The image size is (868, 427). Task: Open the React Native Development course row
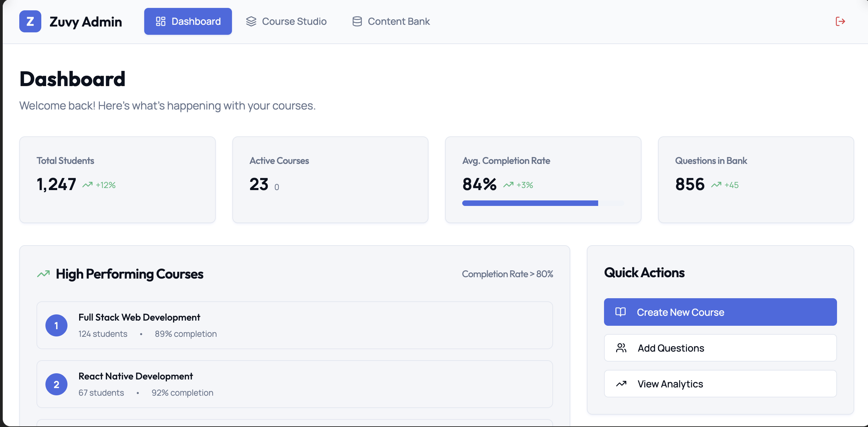tap(295, 384)
